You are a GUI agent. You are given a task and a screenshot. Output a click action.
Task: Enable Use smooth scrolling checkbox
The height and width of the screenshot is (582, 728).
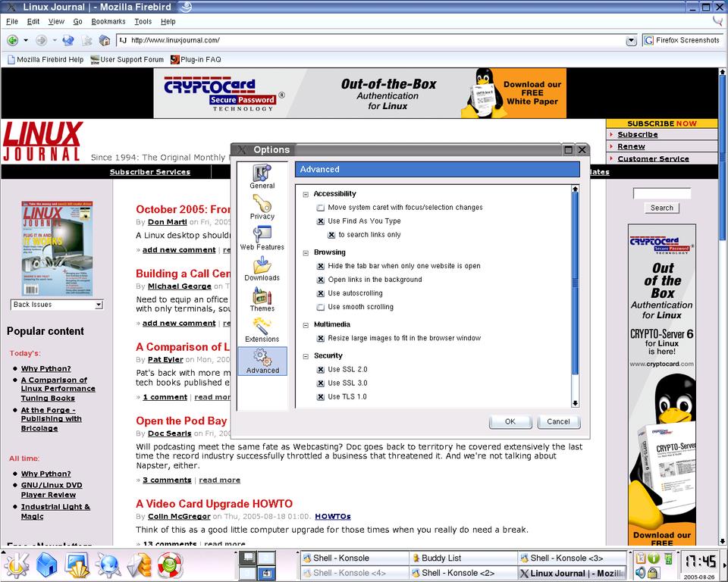tap(321, 307)
